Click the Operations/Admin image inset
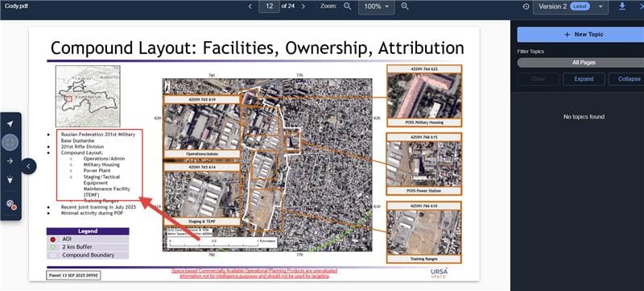 coord(202,127)
